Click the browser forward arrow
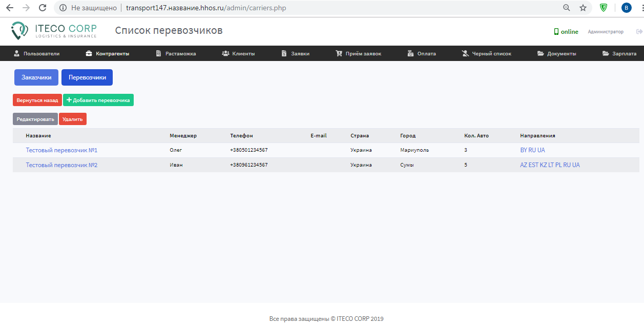Image resolution: width=644 pixels, height=326 pixels. tap(26, 8)
